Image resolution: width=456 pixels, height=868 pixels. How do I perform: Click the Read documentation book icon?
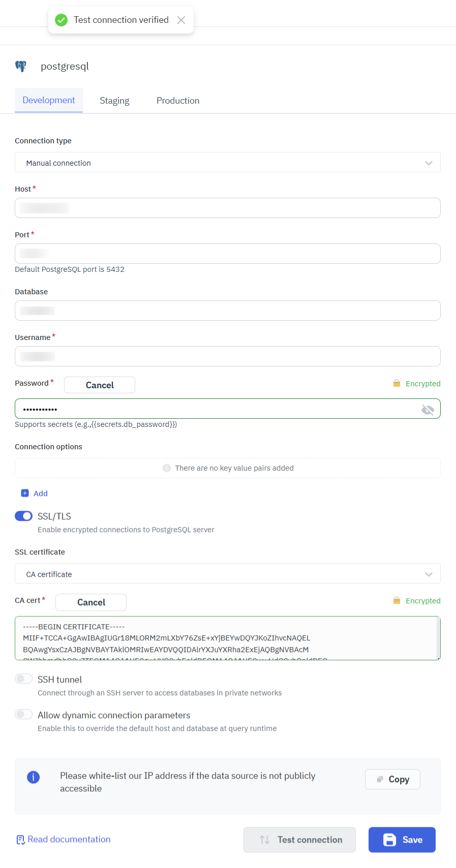point(20,840)
